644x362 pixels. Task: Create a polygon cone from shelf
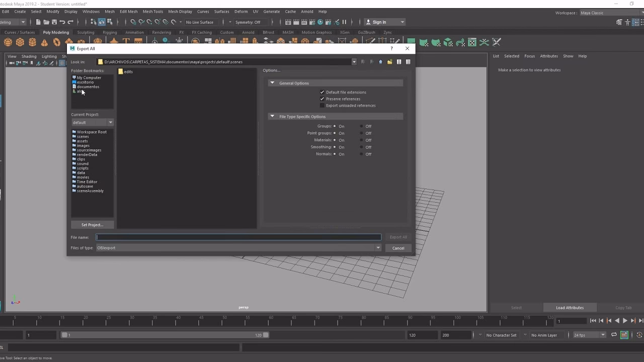pyautogui.click(x=45, y=42)
